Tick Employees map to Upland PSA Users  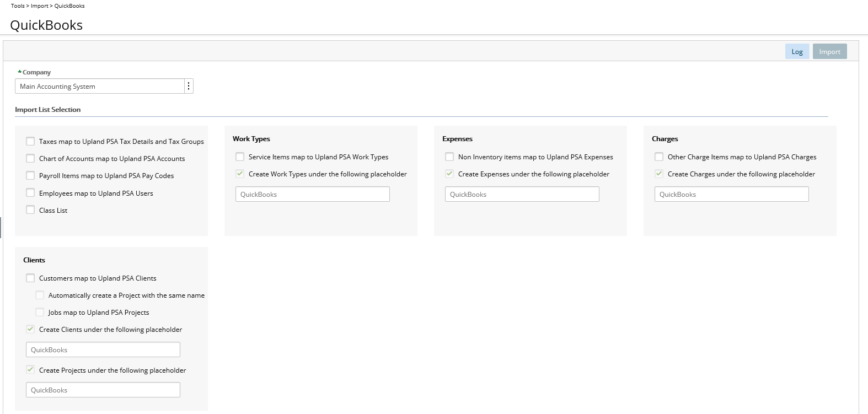pyautogui.click(x=30, y=192)
